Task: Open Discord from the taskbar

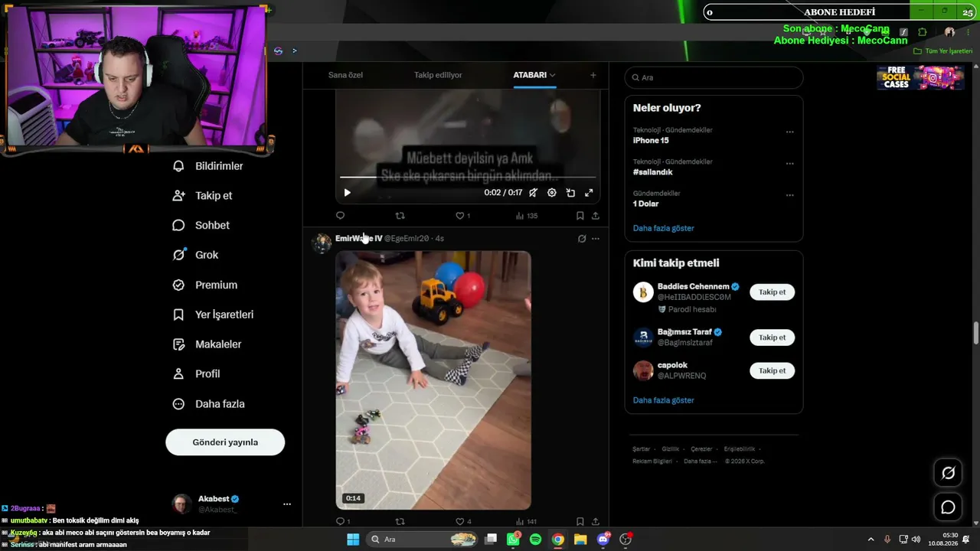Action: click(603, 540)
